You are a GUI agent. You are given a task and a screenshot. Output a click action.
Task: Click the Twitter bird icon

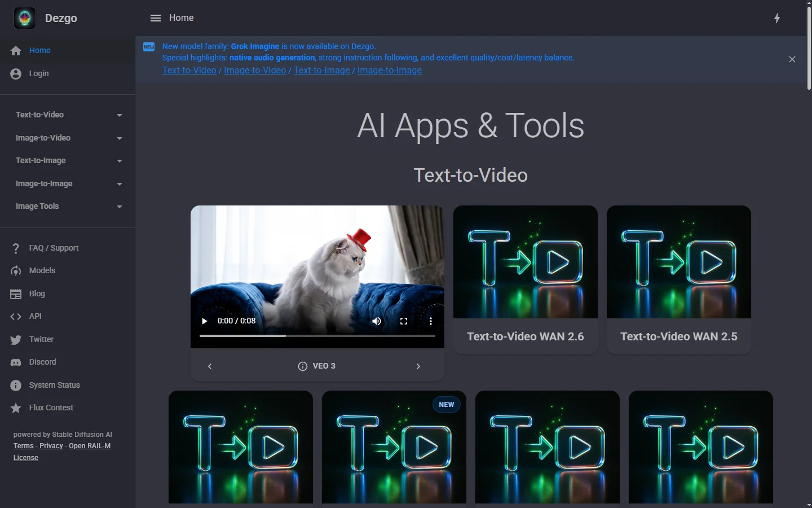[16, 339]
